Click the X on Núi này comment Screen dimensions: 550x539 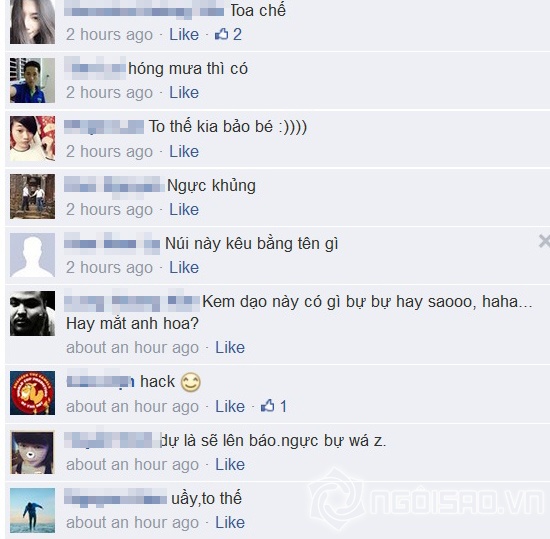(544, 241)
